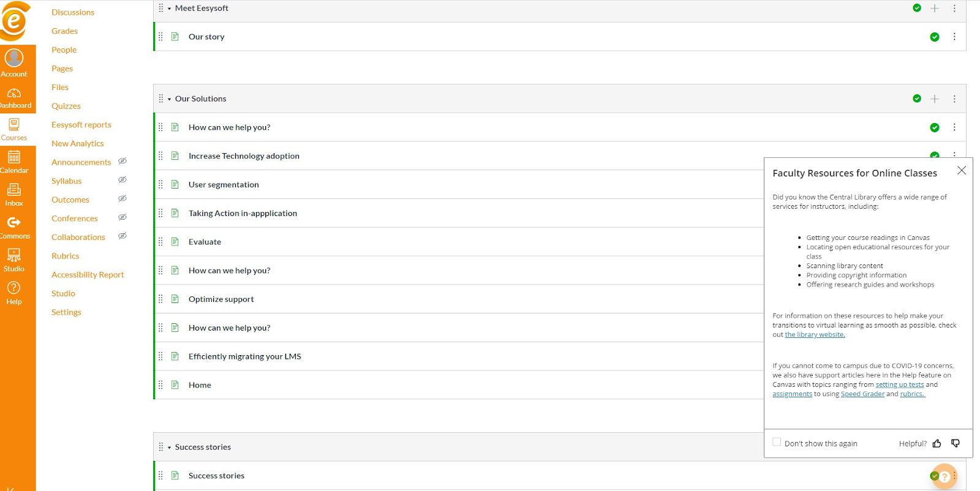This screenshot has height=491, width=980.
Task: Open Quizzes in course navigation
Action: (66, 106)
